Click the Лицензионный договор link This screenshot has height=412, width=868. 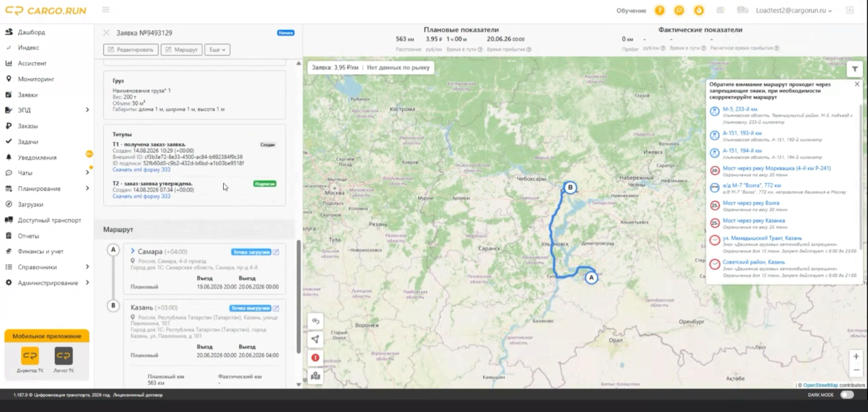click(x=137, y=395)
